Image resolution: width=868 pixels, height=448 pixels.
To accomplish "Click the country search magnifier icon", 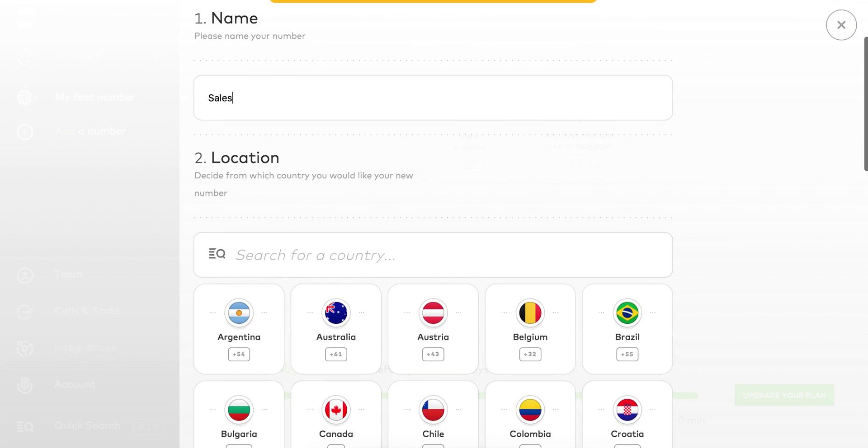I will (x=217, y=254).
